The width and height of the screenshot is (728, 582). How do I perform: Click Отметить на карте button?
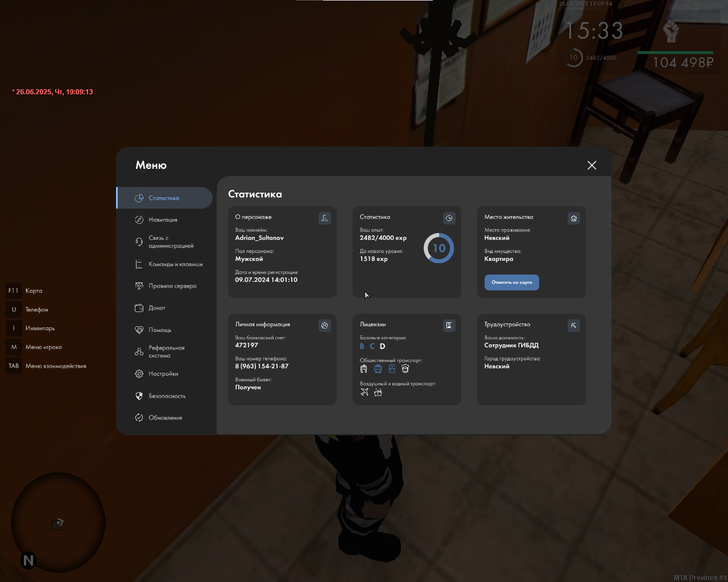pyautogui.click(x=512, y=282)
